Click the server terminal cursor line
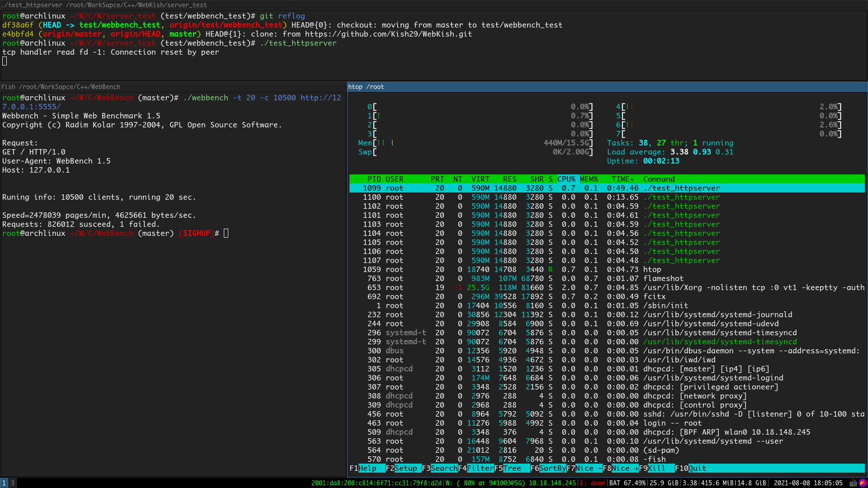 5,61
